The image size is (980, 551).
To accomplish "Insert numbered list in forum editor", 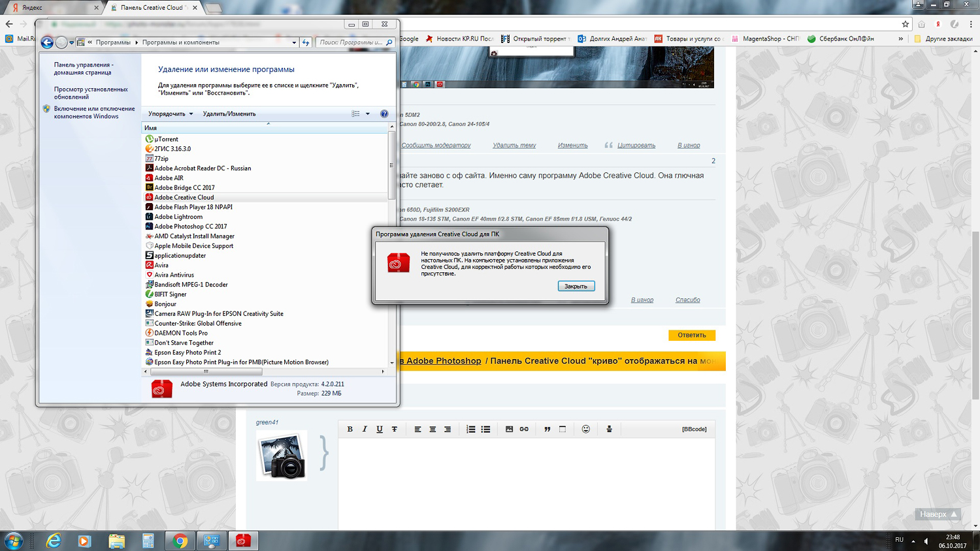I will (x=470, y=429).
